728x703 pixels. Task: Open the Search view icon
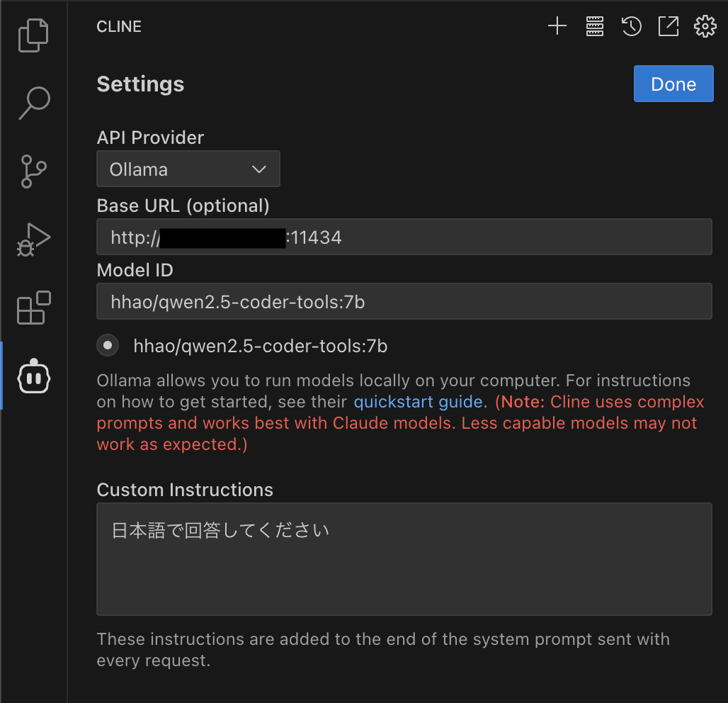point(33,103)
